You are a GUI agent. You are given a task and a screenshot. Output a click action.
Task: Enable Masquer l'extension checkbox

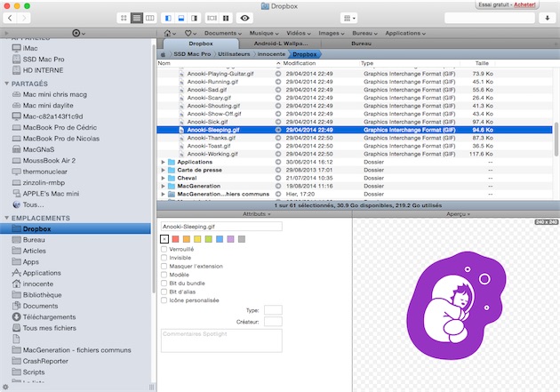(164, 267)
